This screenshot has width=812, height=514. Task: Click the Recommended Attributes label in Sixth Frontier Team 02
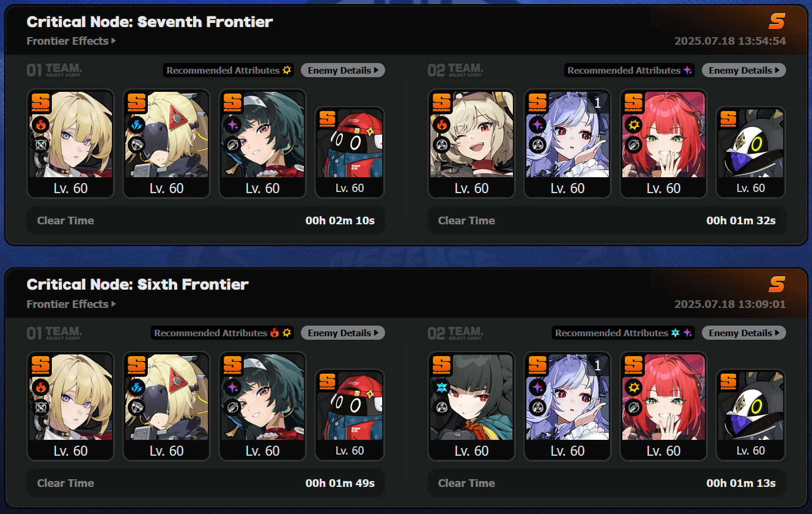[x=612, y=333]
